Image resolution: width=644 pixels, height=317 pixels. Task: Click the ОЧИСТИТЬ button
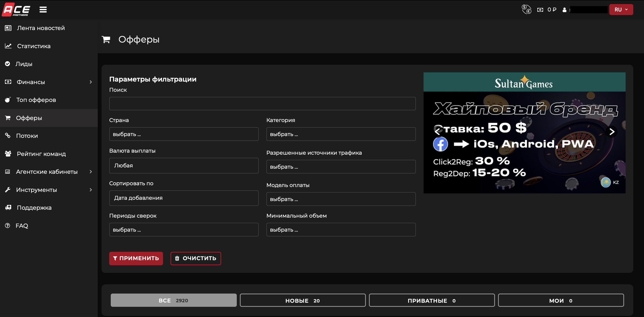pos(196,258)
